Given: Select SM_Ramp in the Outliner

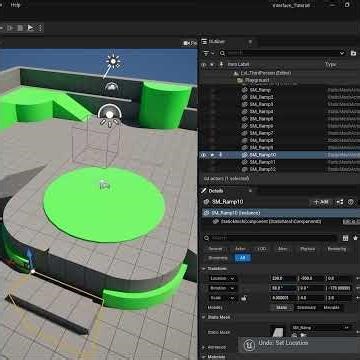Looking at the screenshot, I should [x=279, y=90].
